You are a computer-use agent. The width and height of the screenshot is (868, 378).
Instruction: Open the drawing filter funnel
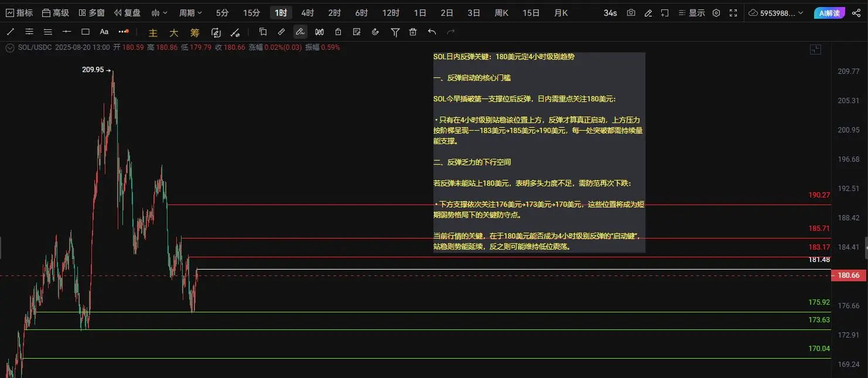[x=395, y=32]
